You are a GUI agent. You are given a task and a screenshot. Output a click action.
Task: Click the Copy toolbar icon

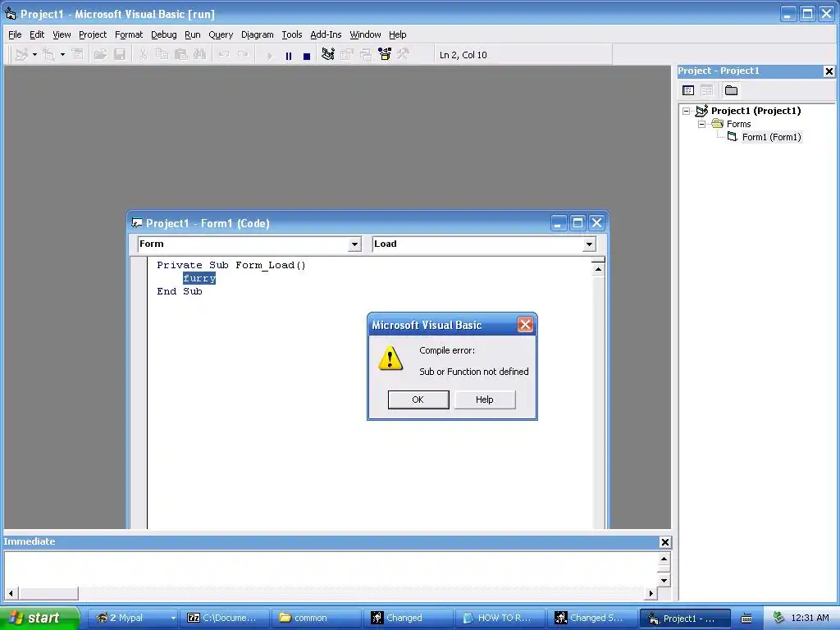[162, 55]
